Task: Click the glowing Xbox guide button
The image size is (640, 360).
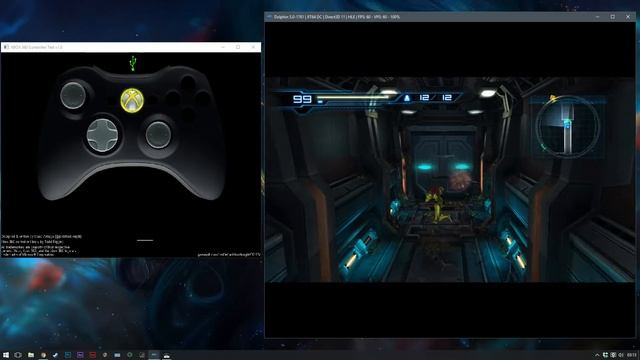Action: click(x=132, y=100)
